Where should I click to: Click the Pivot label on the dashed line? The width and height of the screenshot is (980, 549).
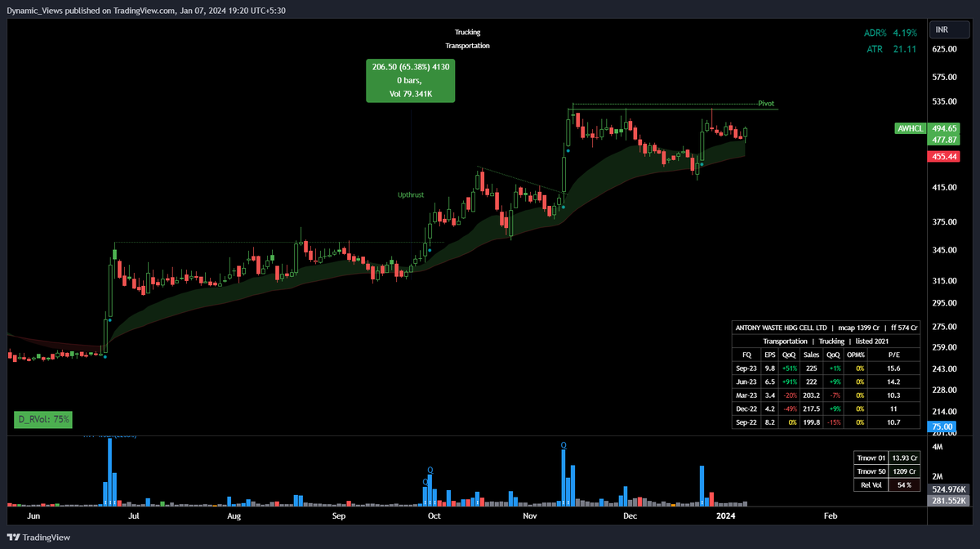(x=766, y=104)
